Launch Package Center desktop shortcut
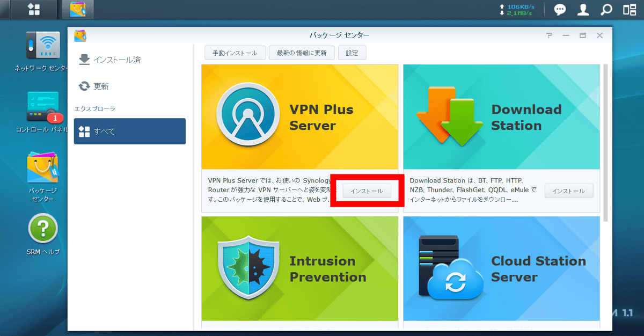 (x=42, y=177)
